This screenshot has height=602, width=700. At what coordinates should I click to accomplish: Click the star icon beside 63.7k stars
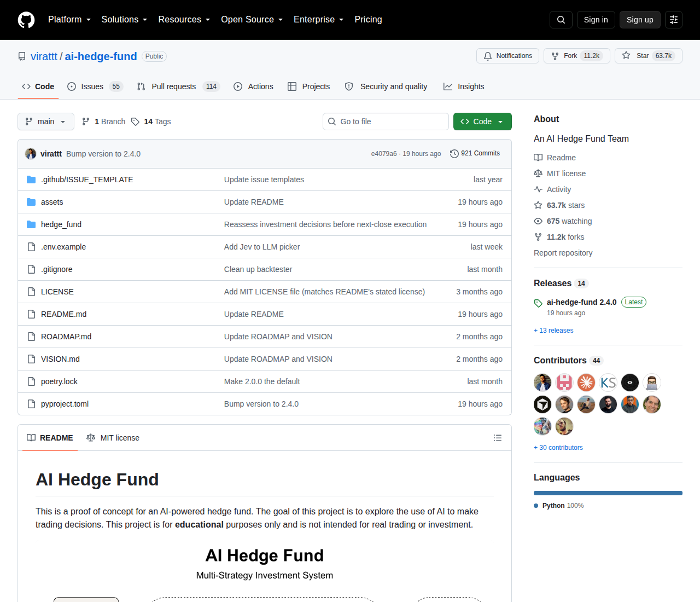[x=538, y=205]
